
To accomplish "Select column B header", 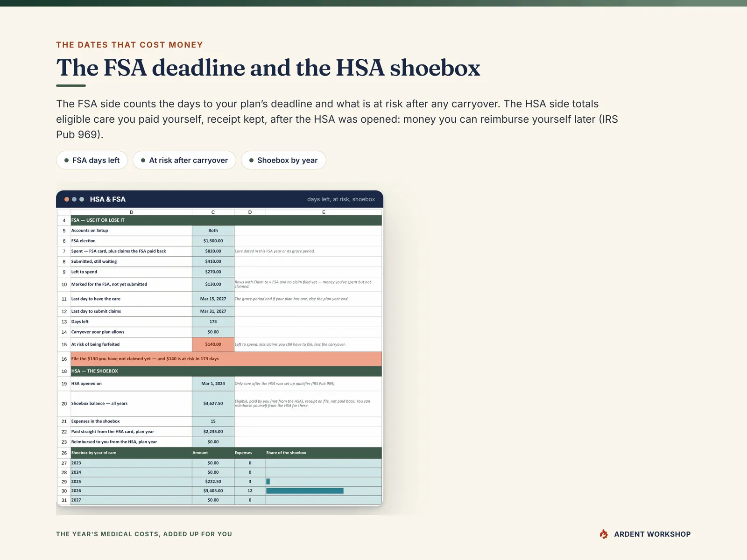I will [131, 212].
